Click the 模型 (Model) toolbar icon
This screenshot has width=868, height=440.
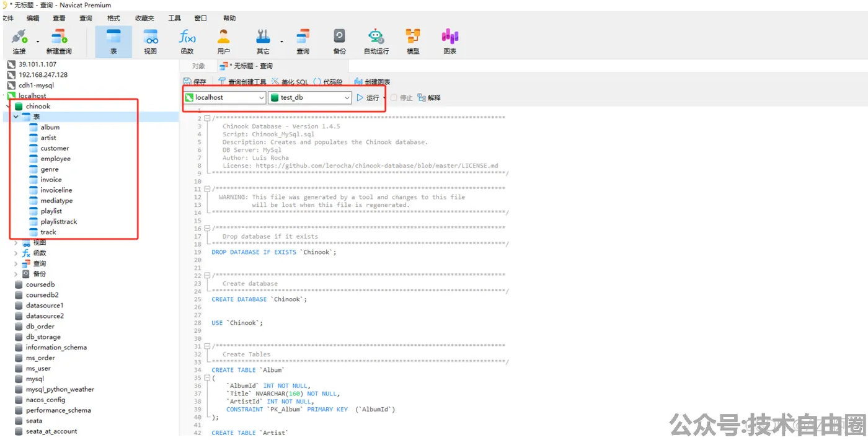[x=413, y=42]
